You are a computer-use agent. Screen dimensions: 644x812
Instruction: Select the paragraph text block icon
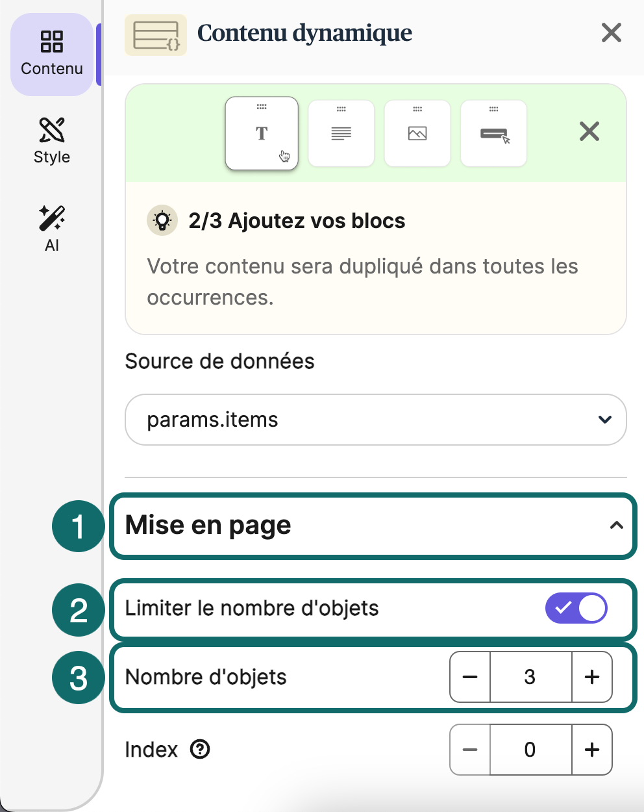coord(341,133)
